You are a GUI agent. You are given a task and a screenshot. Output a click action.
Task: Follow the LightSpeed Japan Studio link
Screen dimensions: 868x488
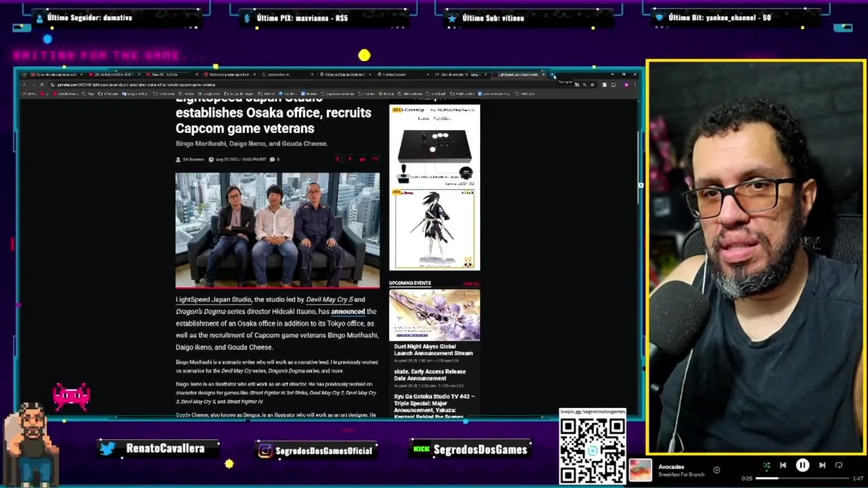coord(214,300)
